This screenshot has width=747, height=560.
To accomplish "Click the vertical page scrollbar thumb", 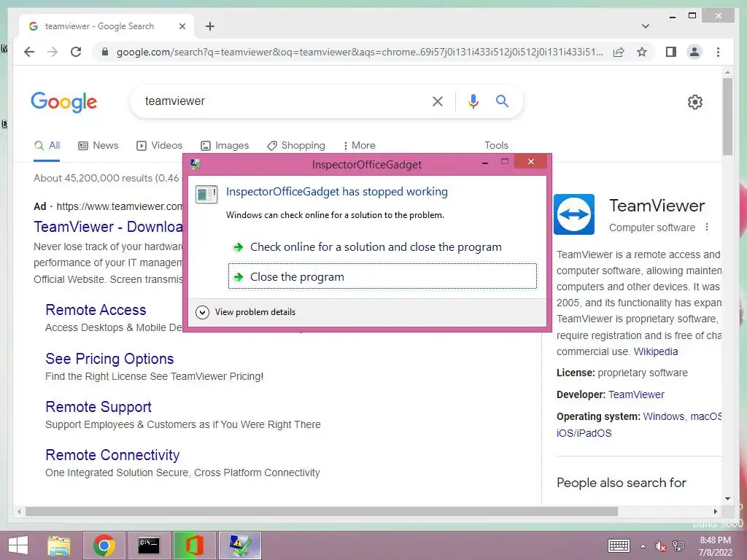I will tap(727, 117).
